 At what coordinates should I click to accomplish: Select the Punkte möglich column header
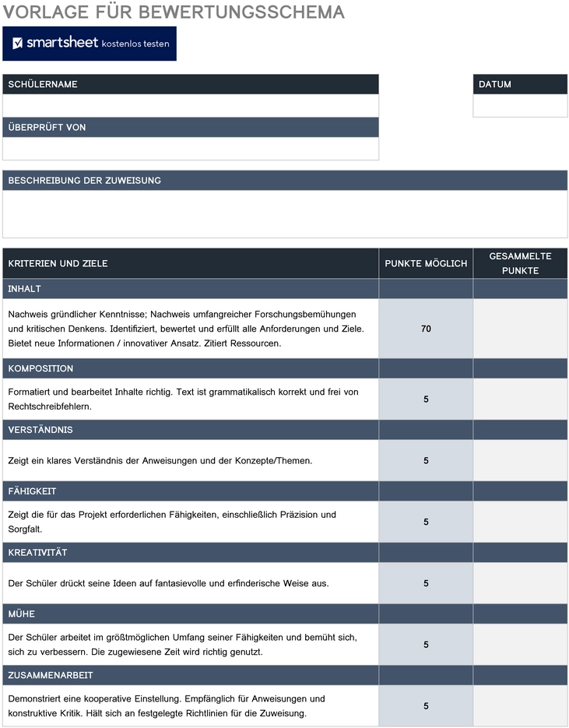[x=426, y=263]
